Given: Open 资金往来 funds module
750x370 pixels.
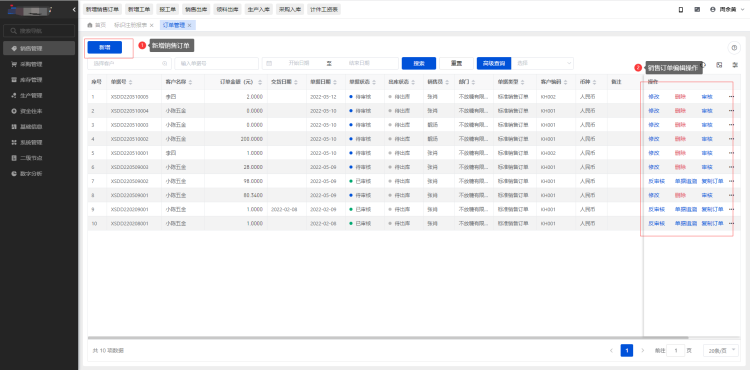Looking at the screenshot, I should 39,111.
